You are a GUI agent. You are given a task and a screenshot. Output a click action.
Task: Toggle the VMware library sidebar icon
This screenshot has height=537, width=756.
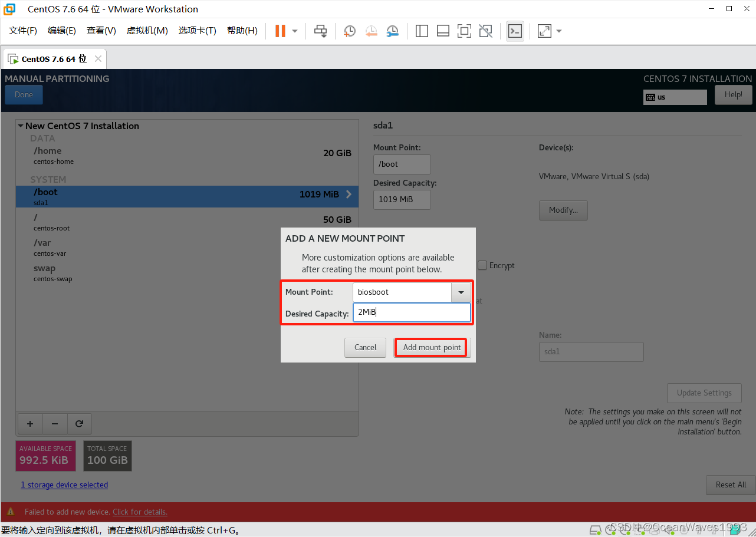coord(422,31)
